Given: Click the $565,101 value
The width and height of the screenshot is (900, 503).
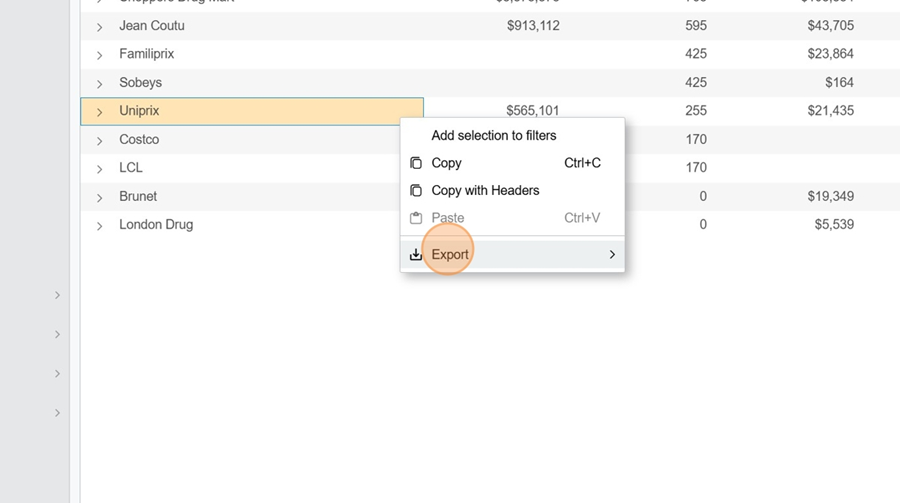Looking at the screenshot, I should (x=533, y=110).
